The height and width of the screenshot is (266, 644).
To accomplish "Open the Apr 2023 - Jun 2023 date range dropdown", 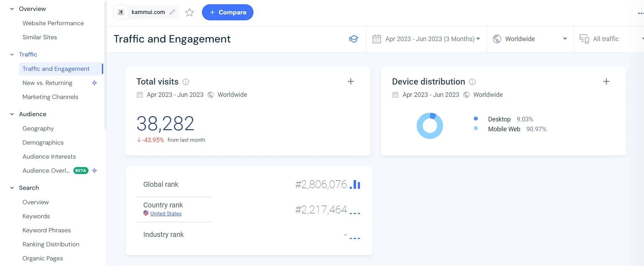I will [426, 39].
